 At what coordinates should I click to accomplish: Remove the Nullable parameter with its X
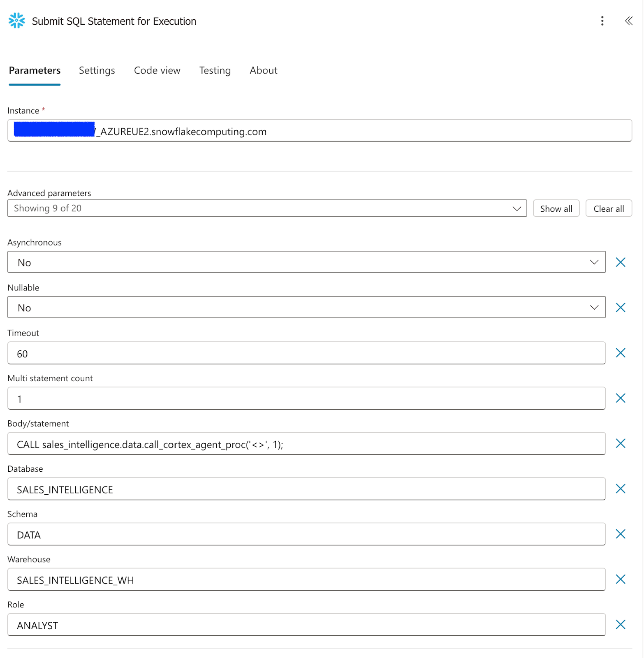coord(620,308)
